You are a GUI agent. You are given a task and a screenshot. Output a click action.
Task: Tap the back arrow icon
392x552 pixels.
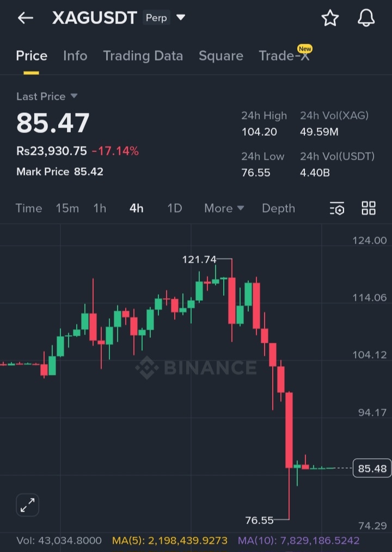26,18
